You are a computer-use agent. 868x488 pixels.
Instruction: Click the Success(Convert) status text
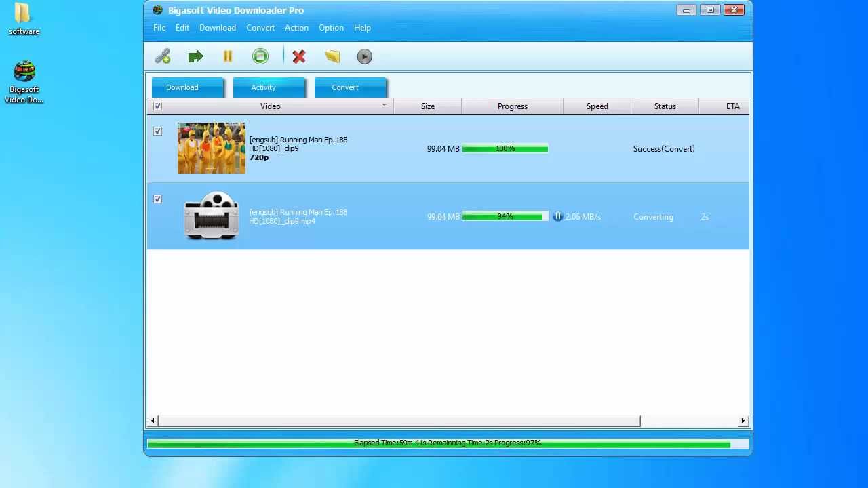pyautogui.click(x=664, y=149)
